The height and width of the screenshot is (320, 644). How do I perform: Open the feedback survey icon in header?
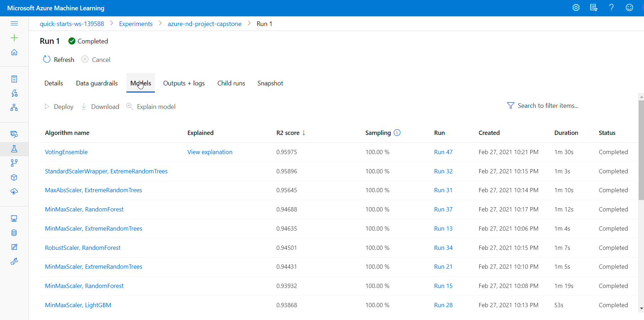594,7
